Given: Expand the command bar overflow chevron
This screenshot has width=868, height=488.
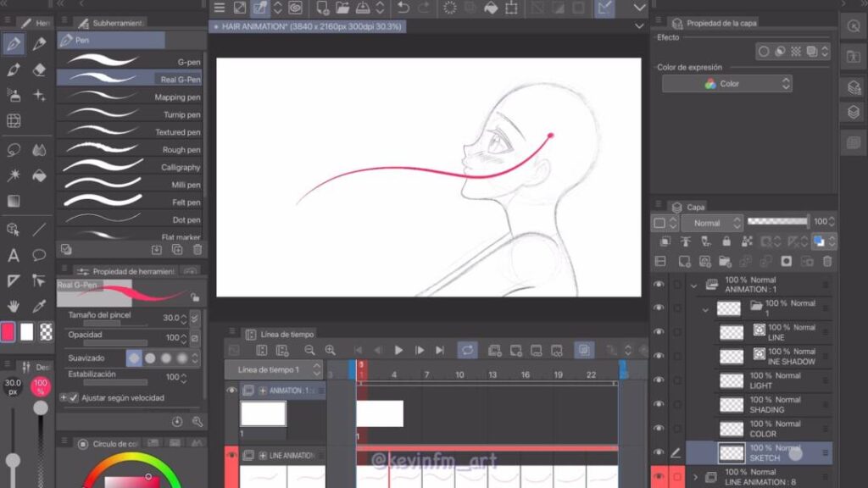Looking at the screenshot, I should click(639, 8).
